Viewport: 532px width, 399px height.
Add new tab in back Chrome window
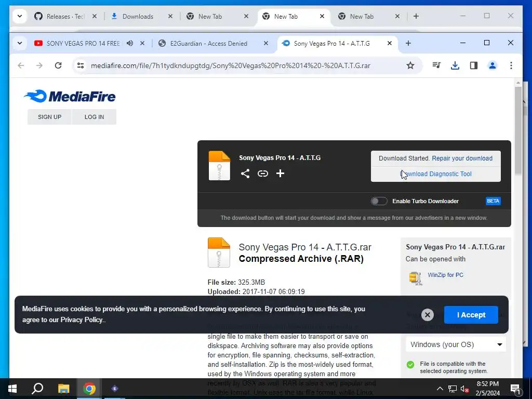coord(416,16)
